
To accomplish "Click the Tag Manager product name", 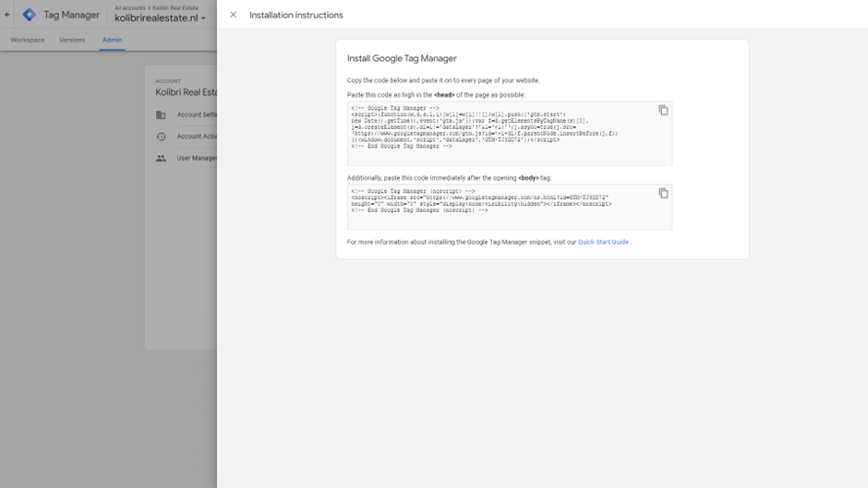I will point(71,15).
